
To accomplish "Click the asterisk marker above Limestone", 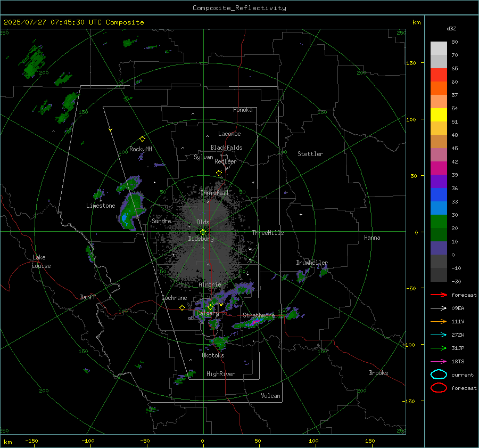I will [x=101, y=201].
